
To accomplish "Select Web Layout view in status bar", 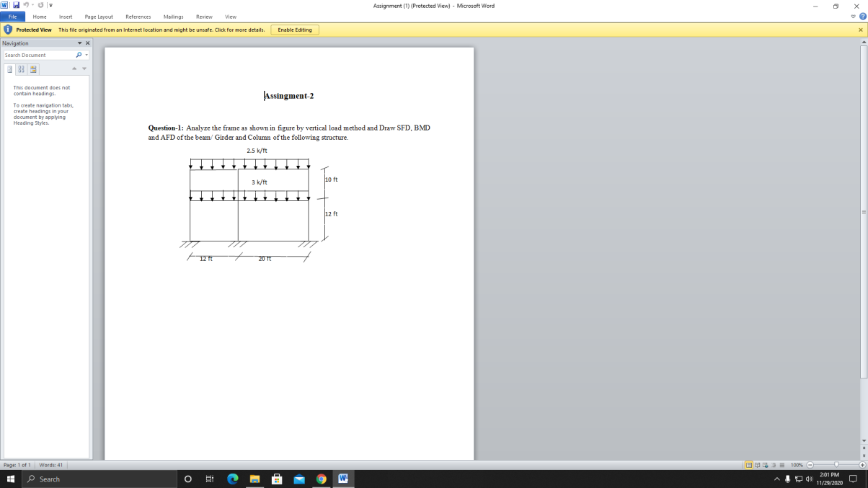I will [x=766, y=465].
